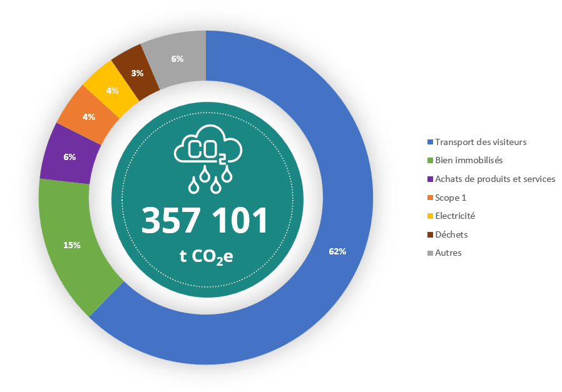The width and height of the screenshot is (562, 392).
Task: Click the 62% data label on the chart
Action: (337, 251)
